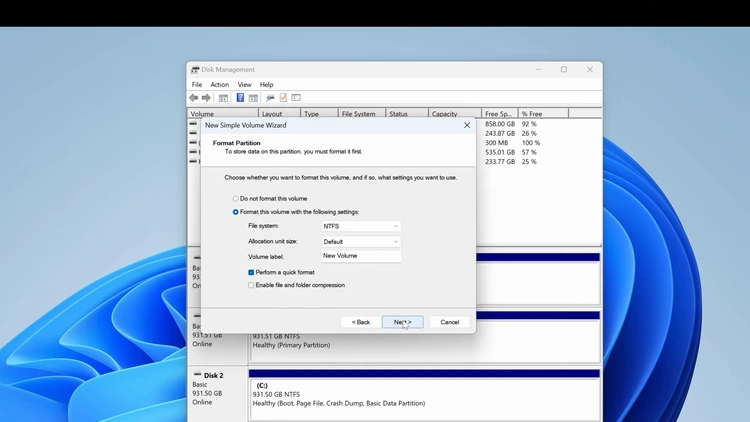Open Help via the blue question-mark icon
750x422 pixels.
coord(240,98)
